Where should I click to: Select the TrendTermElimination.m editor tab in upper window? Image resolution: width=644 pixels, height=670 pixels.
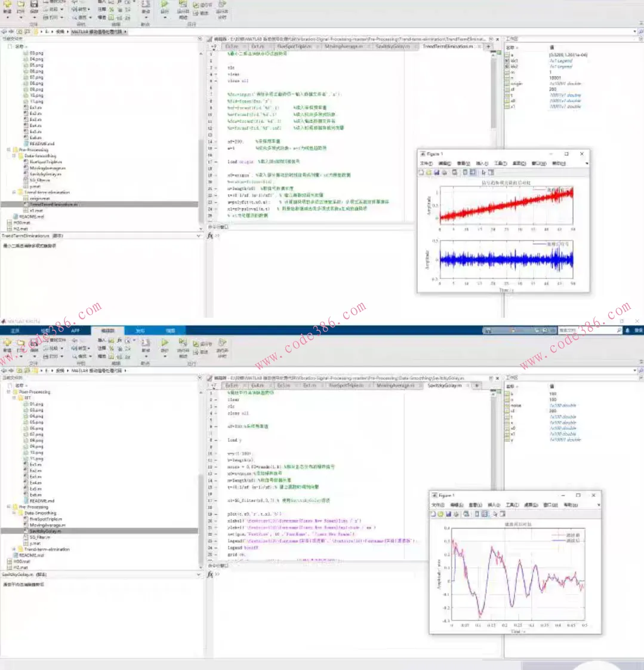tap(448, 46)
